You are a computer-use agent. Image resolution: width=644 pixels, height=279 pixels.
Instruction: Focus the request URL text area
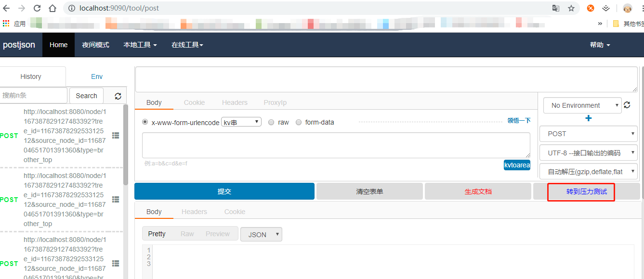386,79
